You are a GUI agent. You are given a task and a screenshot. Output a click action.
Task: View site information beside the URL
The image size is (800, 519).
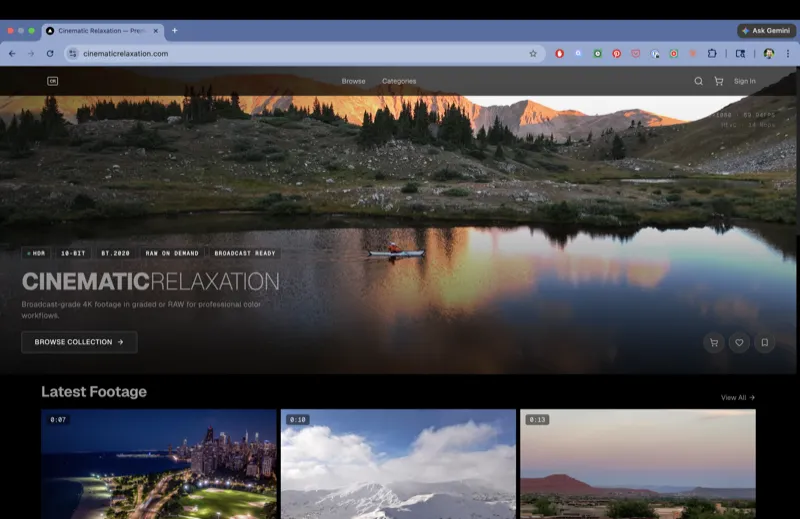[x=73, y=54]
